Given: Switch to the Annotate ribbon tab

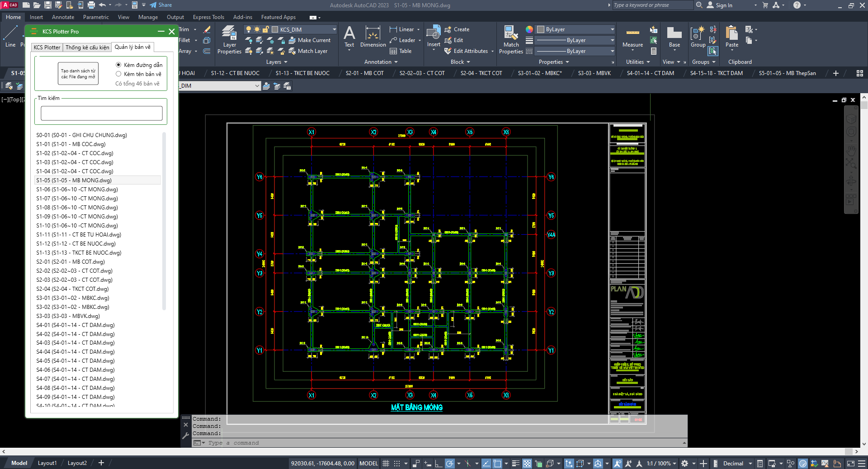Looking at the screenshot, I should (x=63, y=17).
